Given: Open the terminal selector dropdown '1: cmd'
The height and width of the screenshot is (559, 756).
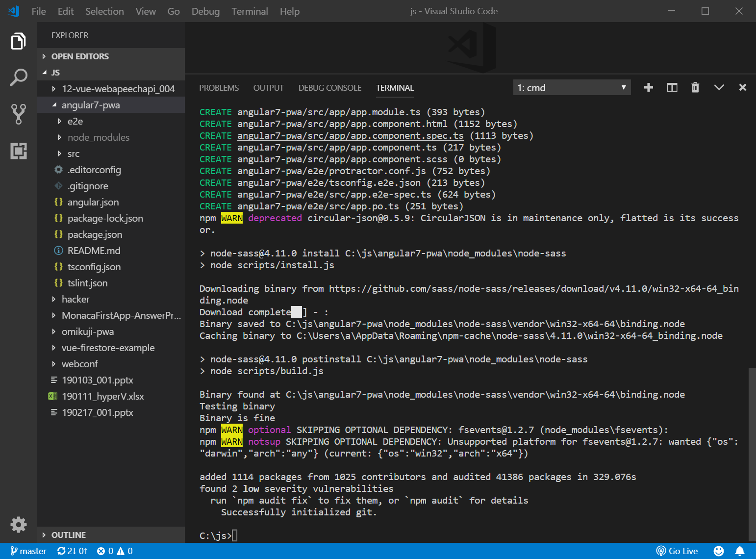Looking at the screenshot, I should tap(571, 88).
